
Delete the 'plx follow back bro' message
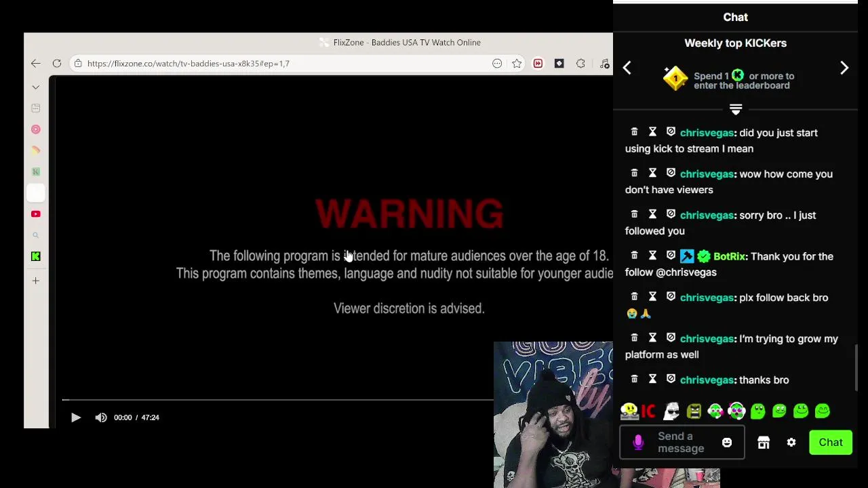(x=634, y=297)
